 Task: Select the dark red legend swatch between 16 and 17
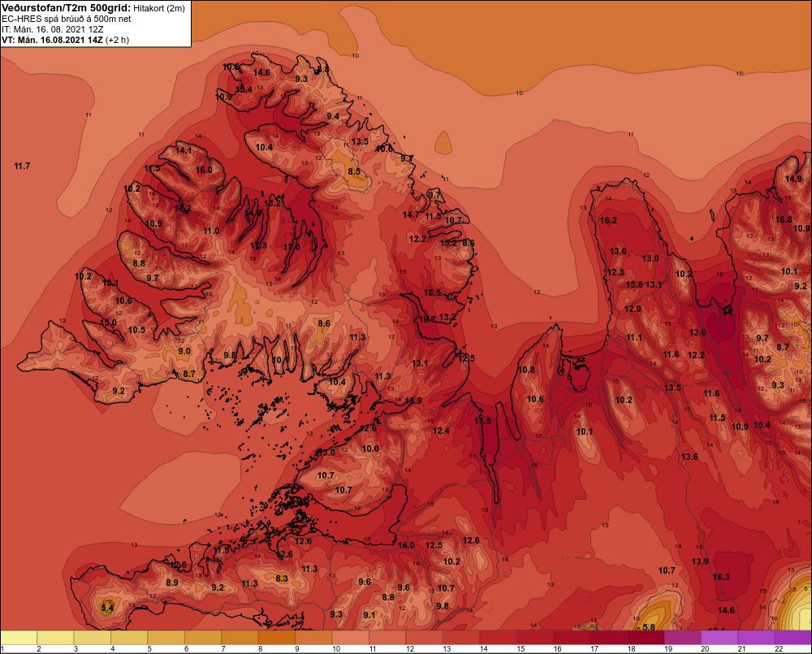572,638
